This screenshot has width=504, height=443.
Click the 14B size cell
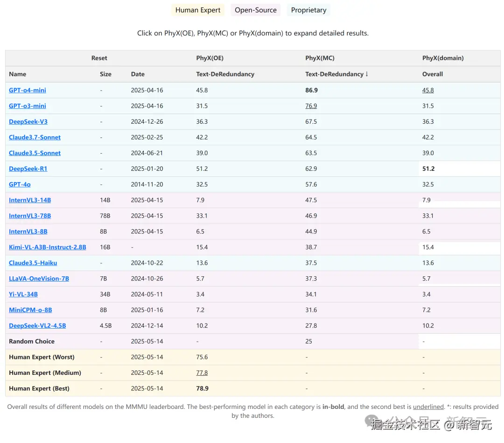click(x=105, y=200)
